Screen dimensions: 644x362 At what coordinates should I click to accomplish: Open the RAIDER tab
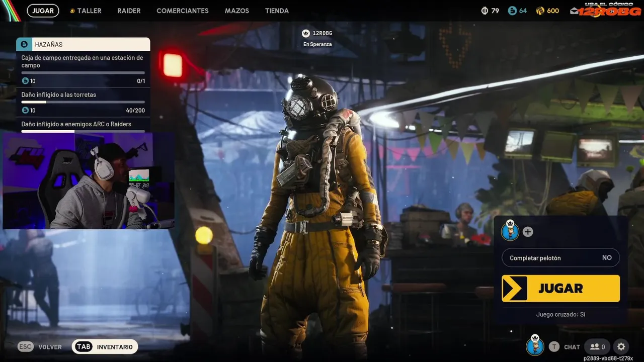pos(129,11)
